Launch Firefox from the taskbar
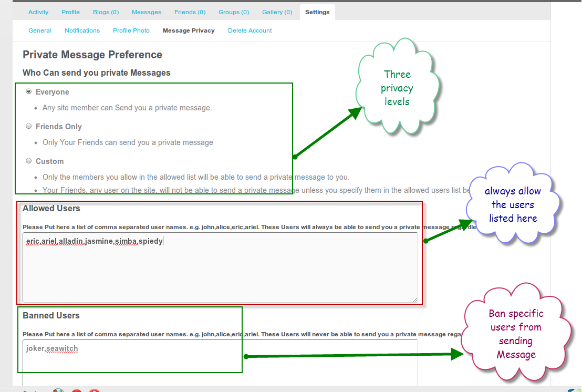The height and width of the screenshot is (392, 582). click(58, 390)
